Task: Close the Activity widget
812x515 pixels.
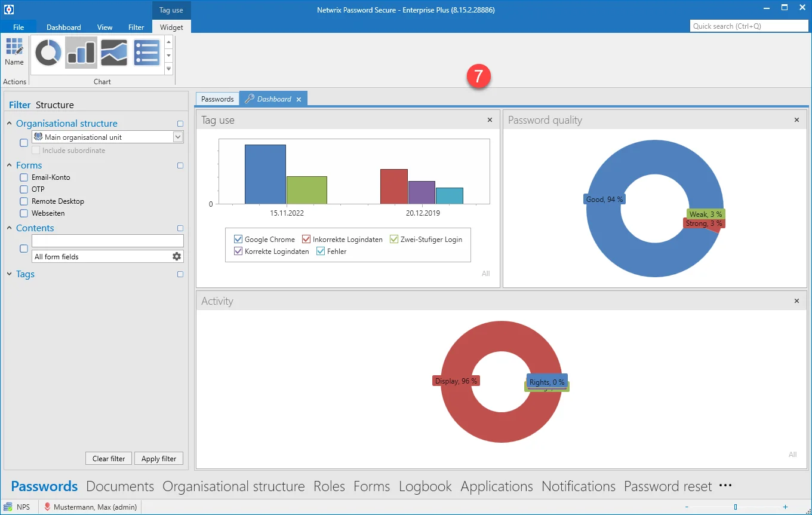Action: point(796,301)
